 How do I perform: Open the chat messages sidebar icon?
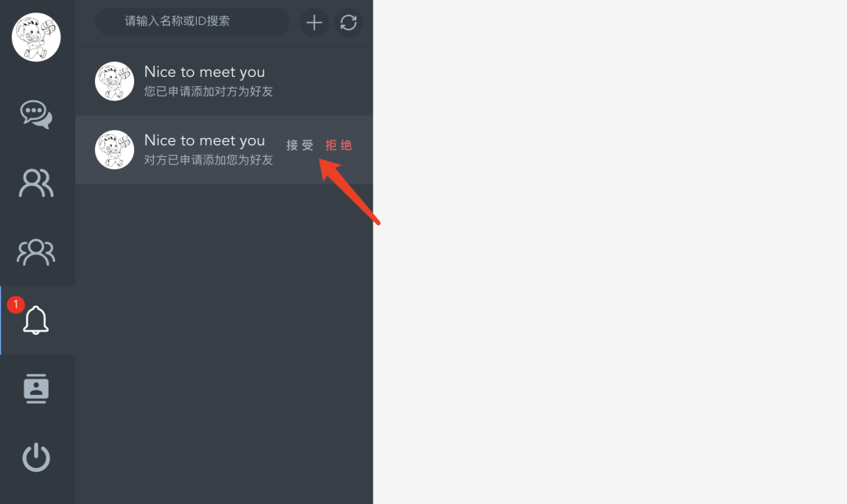36,114
